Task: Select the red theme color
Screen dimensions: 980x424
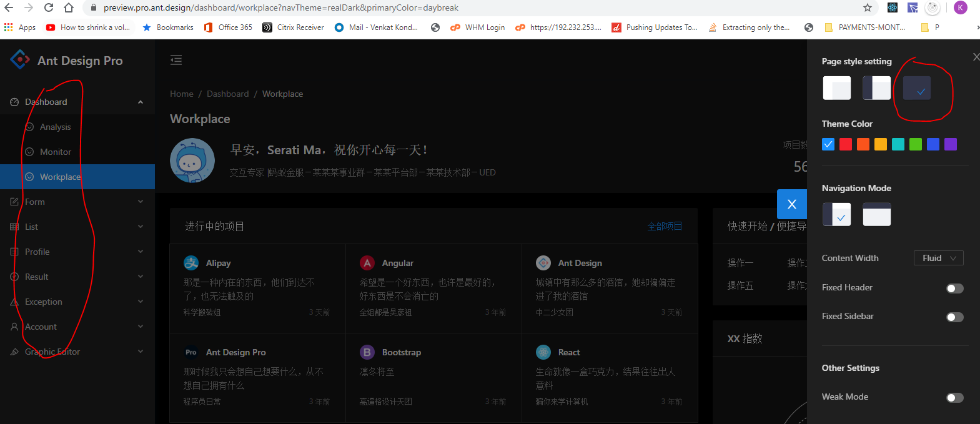Action: (x=846, y=144)
